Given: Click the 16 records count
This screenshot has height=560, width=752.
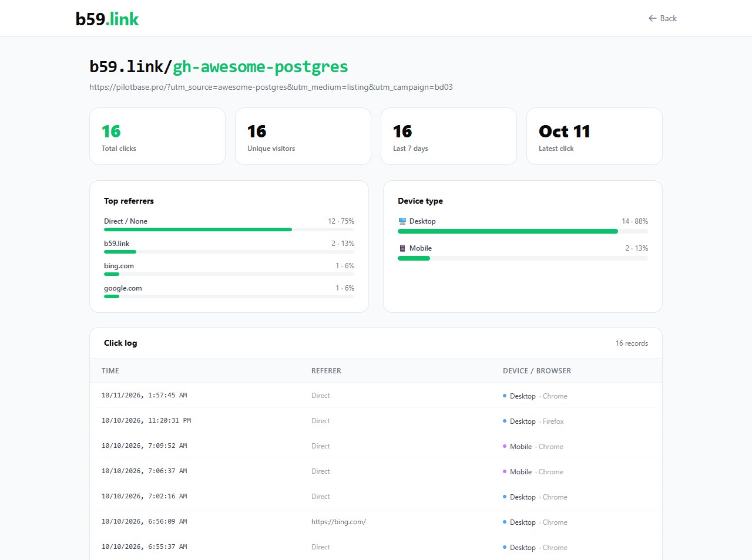Looking at the screenshot, I should point(632,343).
